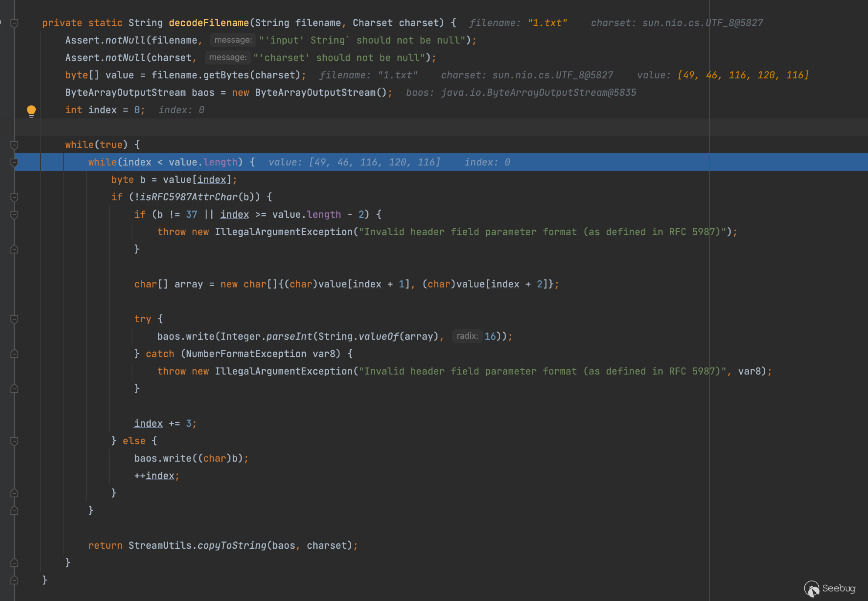The image size is (868, 601).
Task: Click the 'message:' hint before 'input' string
Action: pos(233,40)
